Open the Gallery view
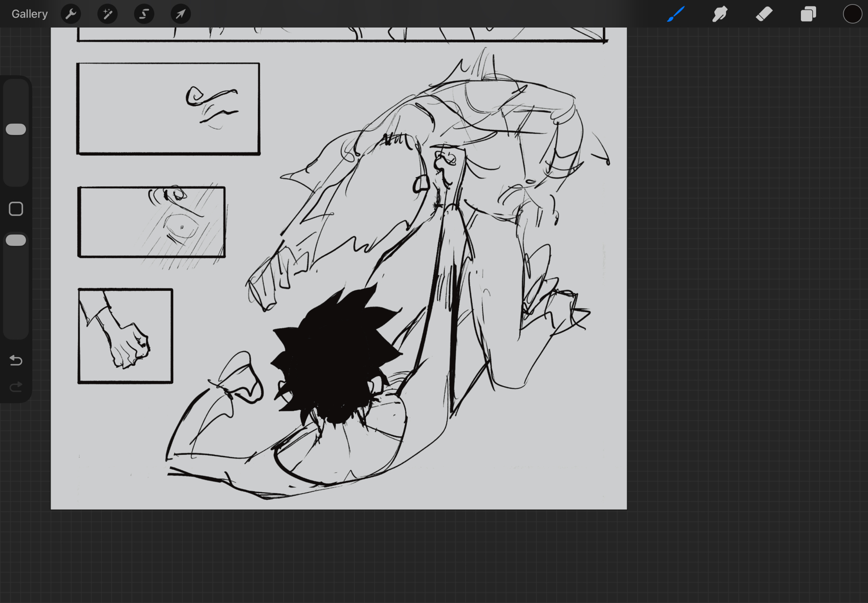 (30, 14)
